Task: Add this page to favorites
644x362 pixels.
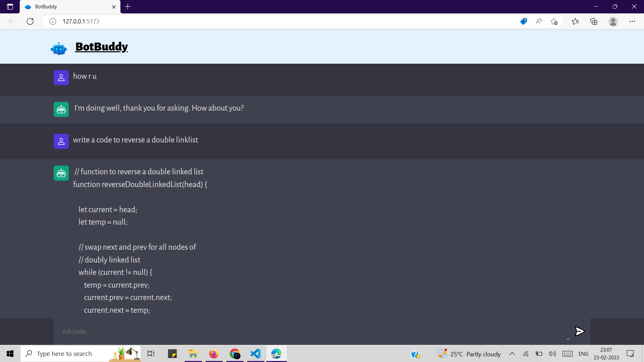Action: point(554,21)
